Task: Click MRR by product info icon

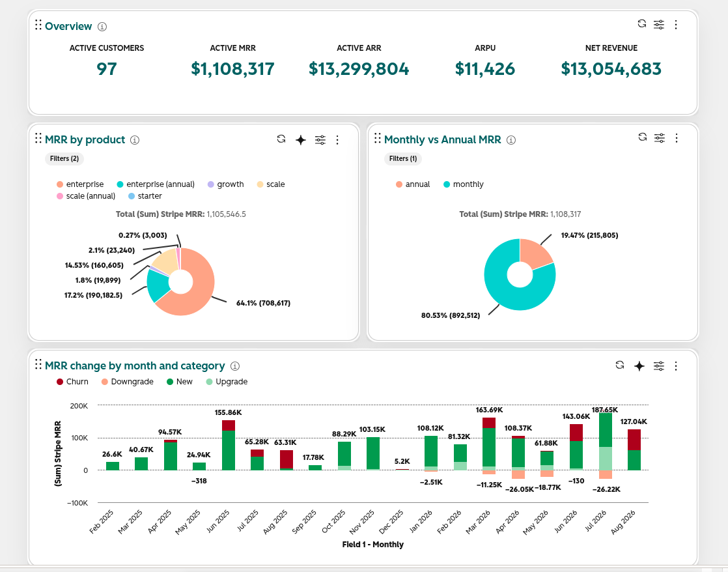Action: click(x=135, y=140)
